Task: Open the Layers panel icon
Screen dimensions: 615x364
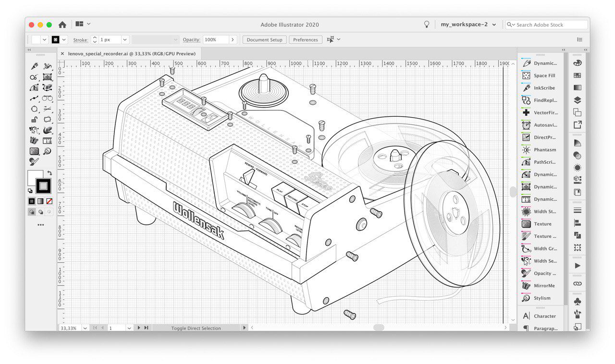Action: pos(577,100)
